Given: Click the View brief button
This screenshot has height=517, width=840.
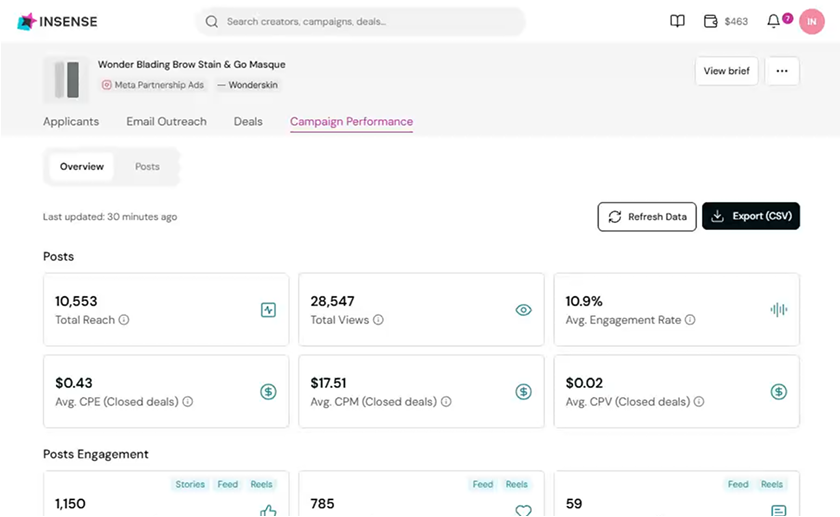Looking at the screenshot, I should (726, 71).
